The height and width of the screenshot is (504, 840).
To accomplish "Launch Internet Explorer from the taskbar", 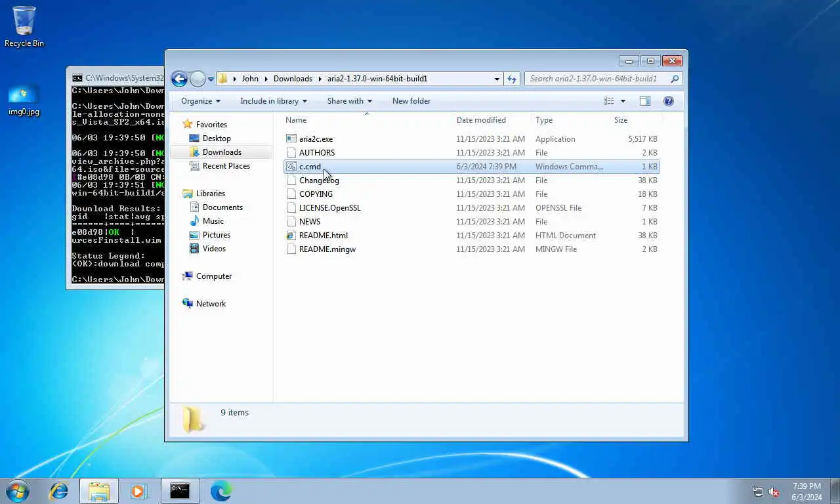I will 59,491.
